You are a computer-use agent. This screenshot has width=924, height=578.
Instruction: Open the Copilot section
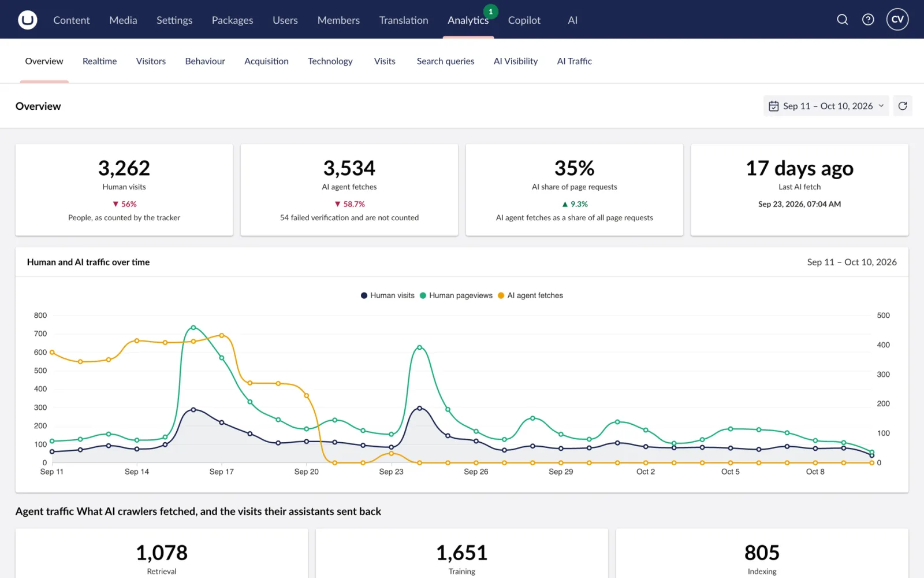coord(524,20)
